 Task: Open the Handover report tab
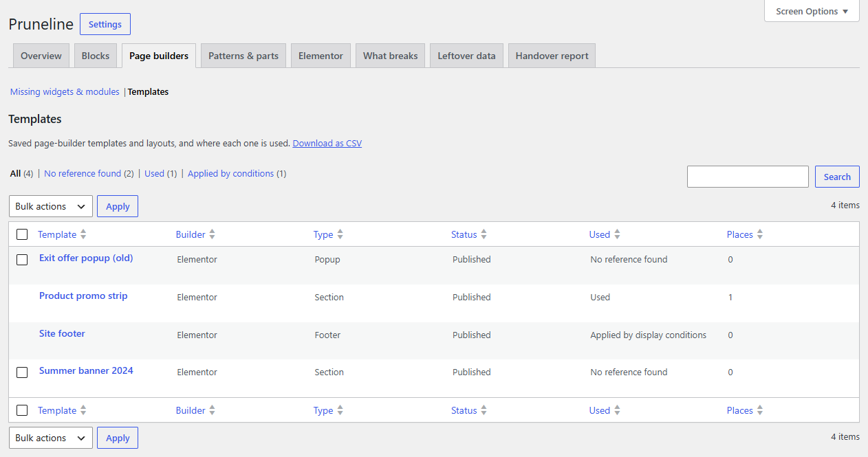pyautogui.click(x=552, y=56)
